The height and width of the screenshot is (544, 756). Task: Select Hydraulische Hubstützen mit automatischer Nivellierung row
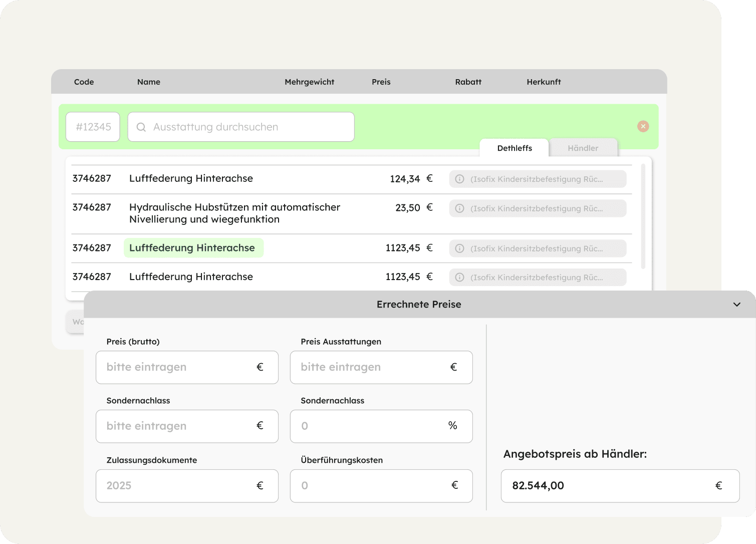pyautogui.click(x=234, y=213)
